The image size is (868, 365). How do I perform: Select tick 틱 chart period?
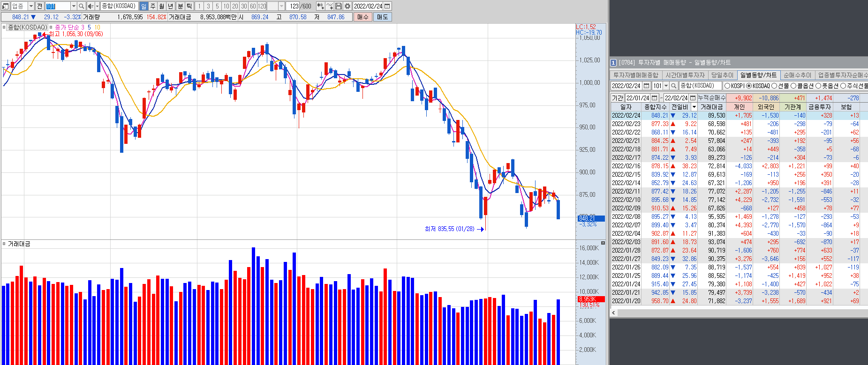[189, 6]
